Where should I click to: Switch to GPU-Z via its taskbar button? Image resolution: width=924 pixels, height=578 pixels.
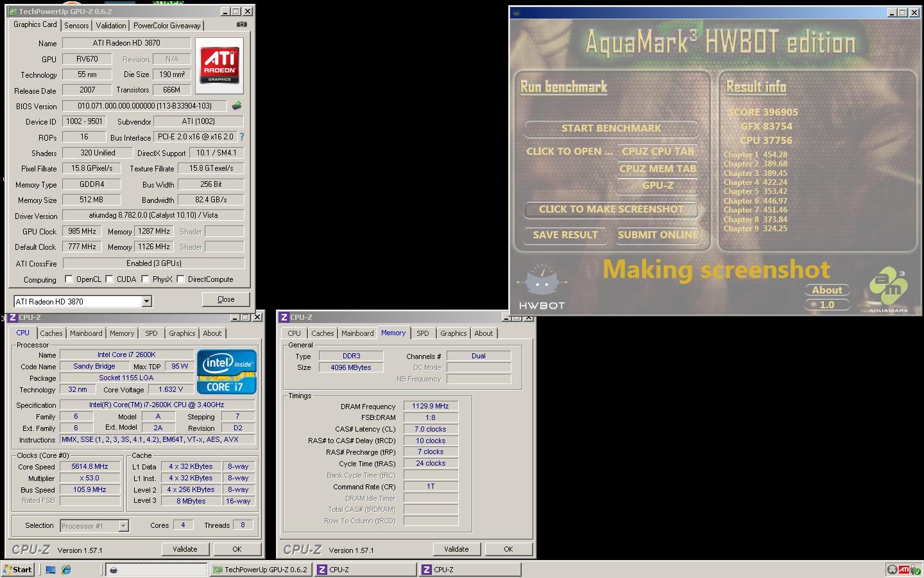point(261,570)
